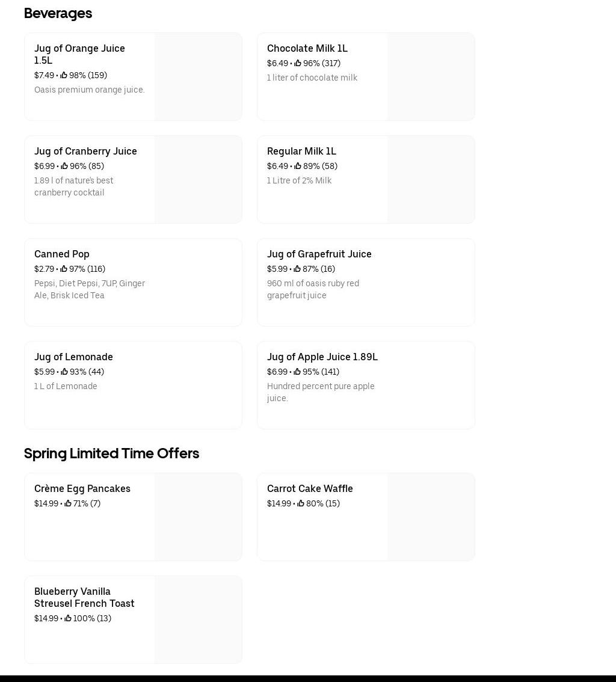The image size is (616, 682).
Task: Click thumbs-up icon on Jug of Orange Juice
Action: [x=64, y=75]
